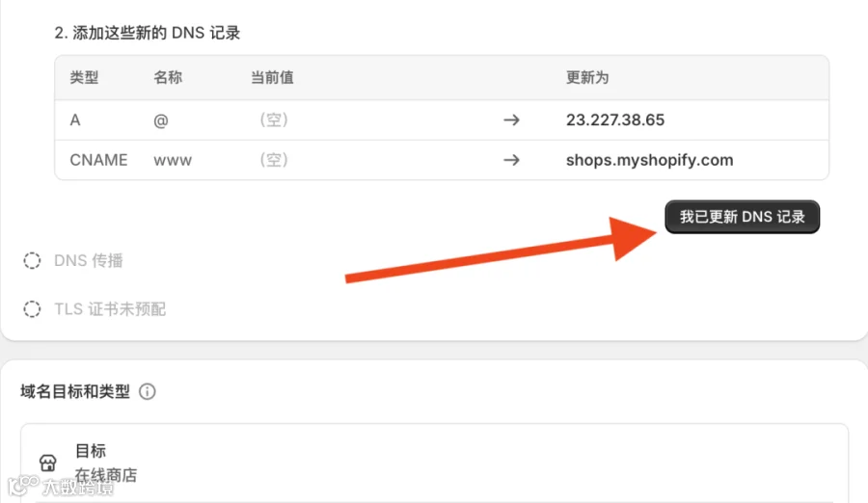Click the 目标 label
The height and width of the screenshot is (503, 868).
point(91,451)
